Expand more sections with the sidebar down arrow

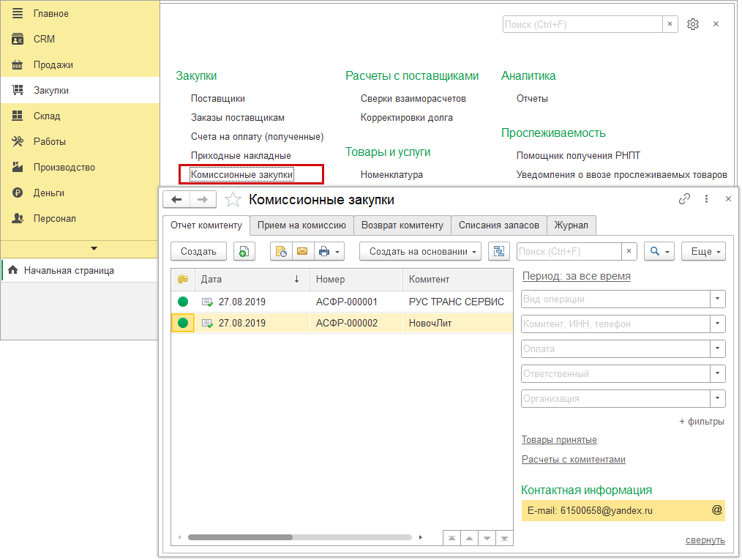coord(94,248)
